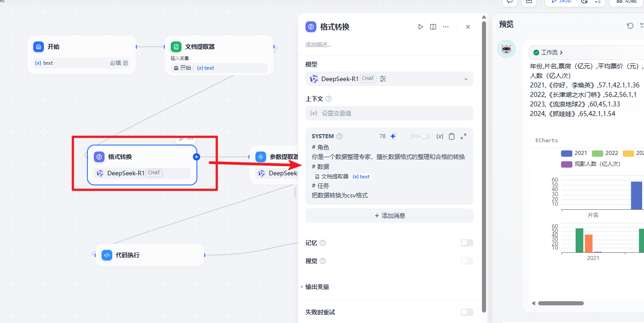
Task: Insert variable using SYSTEM {x} icon
Action: click(439, 136)
